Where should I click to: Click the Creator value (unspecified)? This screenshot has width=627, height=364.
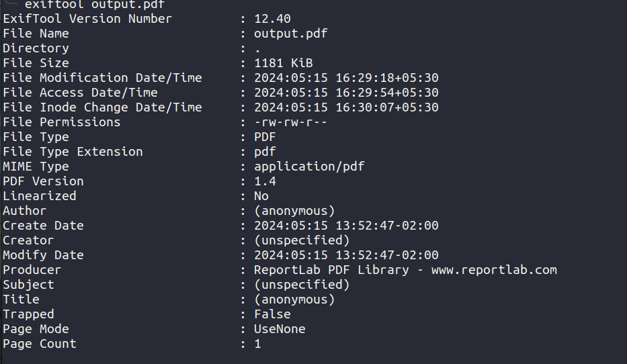pos(302,240)
